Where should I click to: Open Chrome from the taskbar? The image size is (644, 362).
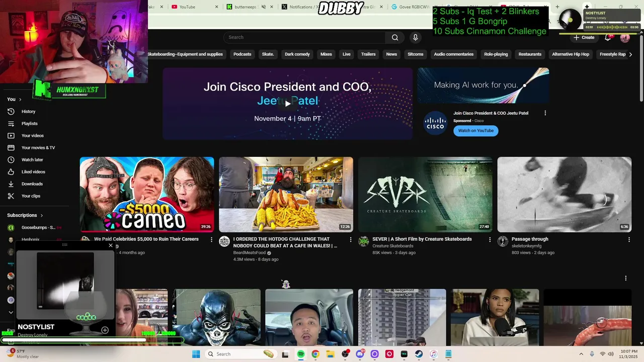pos(315,354)
